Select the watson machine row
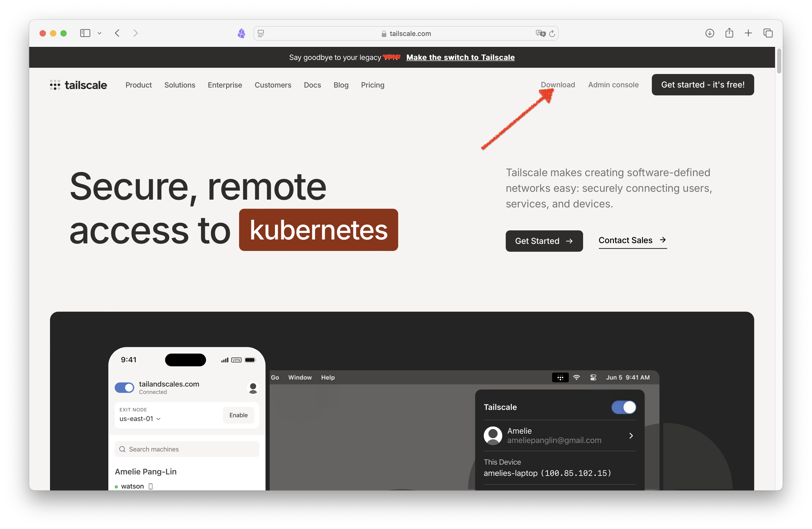The height and width of the screenshot is (529, 812). click(134, 486)
